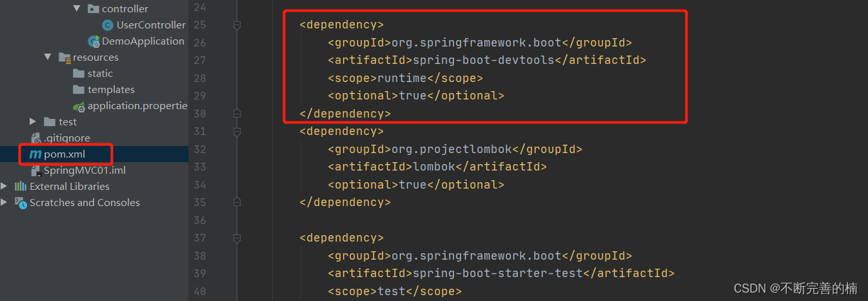Click the External Libraries icon

[x=21, y=187]
